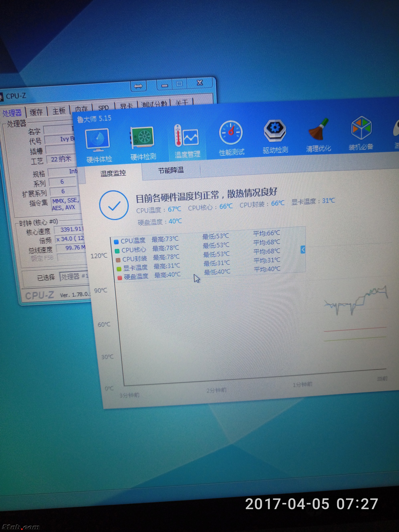Select 缓存 tab in CPU-Z

coord(36,112)
